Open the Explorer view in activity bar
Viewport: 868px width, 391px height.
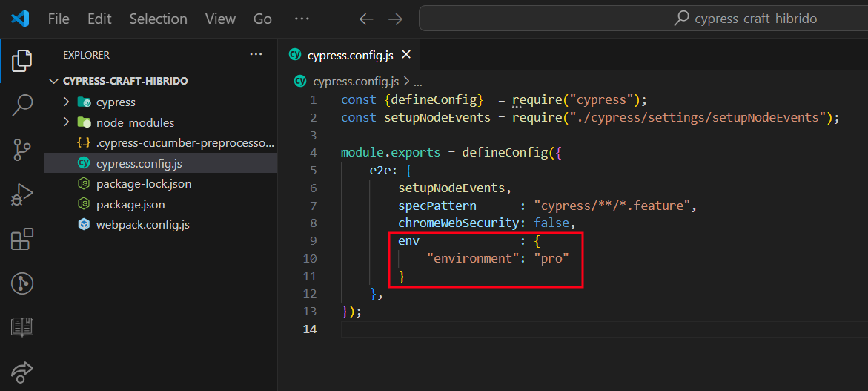[x=22, y=60]
